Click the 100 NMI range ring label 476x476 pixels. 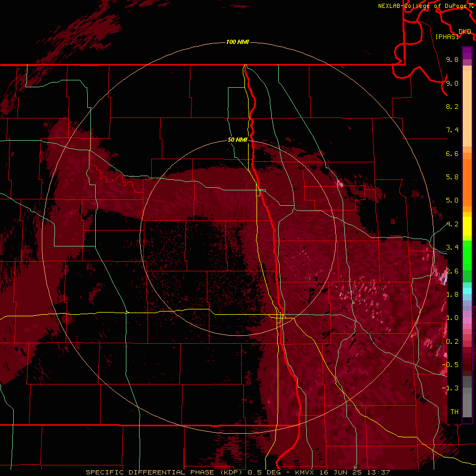(237, 42)
